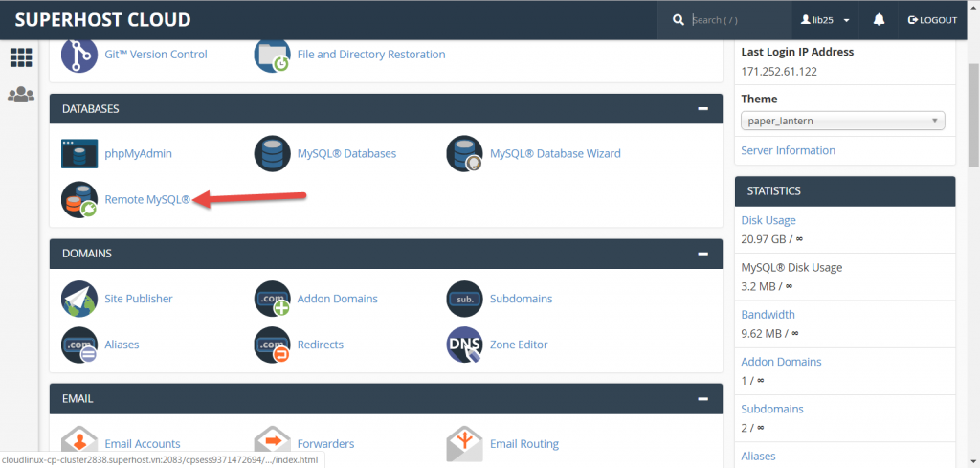This screenshot has height=468, width=980.
Task: Open the Server Information link
Action: point(788,150)
